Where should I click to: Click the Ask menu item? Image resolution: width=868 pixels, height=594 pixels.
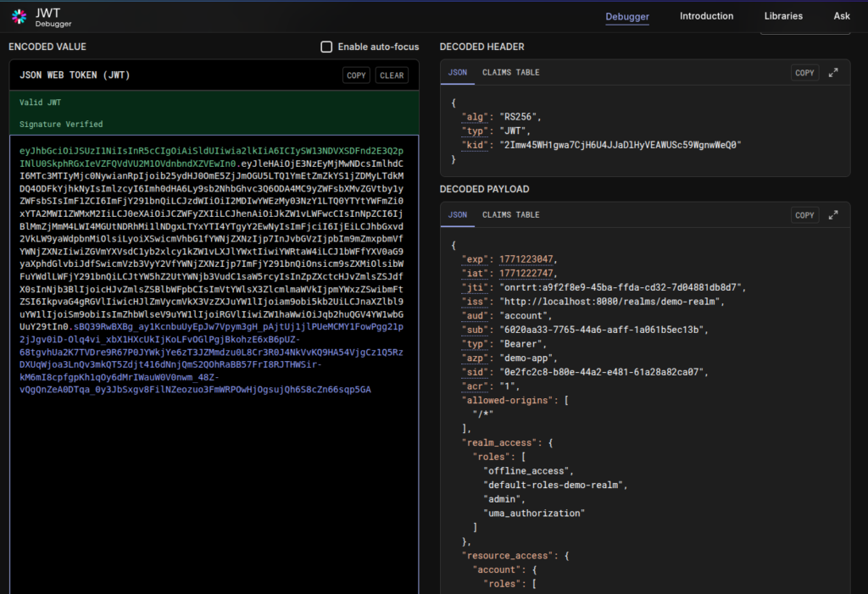842,15
